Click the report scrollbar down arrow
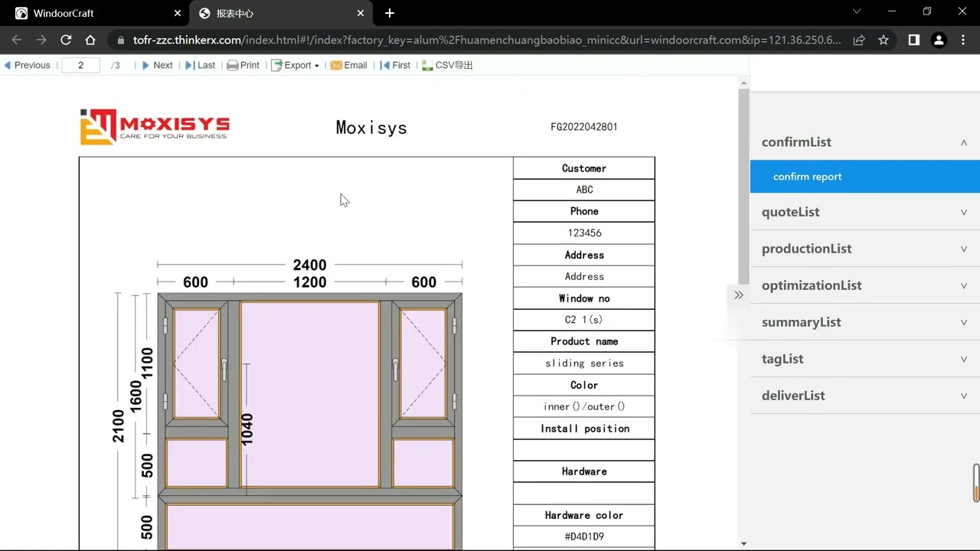This screenshot has height=551, width=980. (743, 543)
